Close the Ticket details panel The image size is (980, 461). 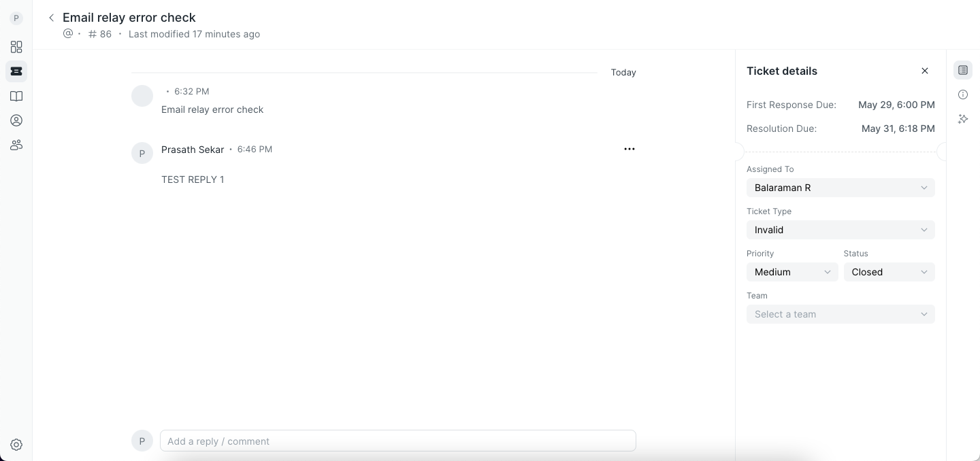coord(925,71)
